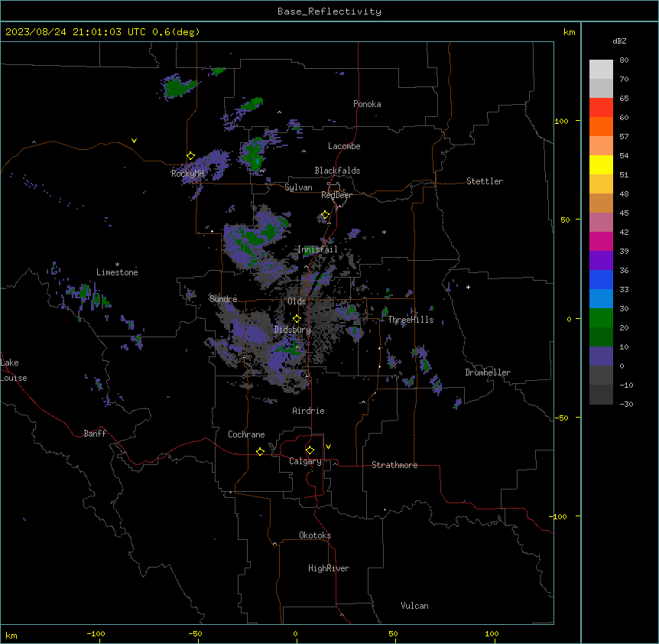This screenshot has width=659, height=644.
Task: Select the medium gray 0 dBZ legend swatch
Action: coord(601,375)
